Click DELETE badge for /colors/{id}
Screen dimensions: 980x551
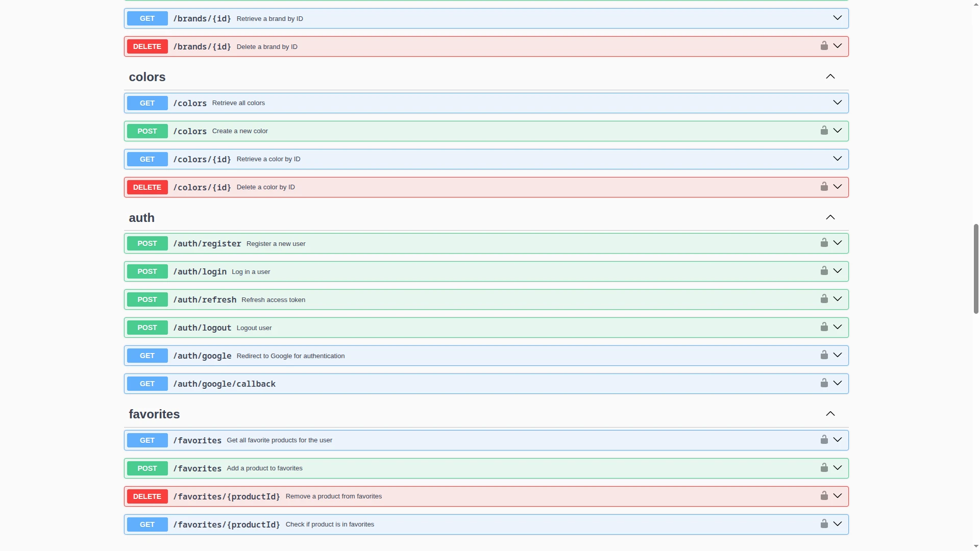(147, 187)
